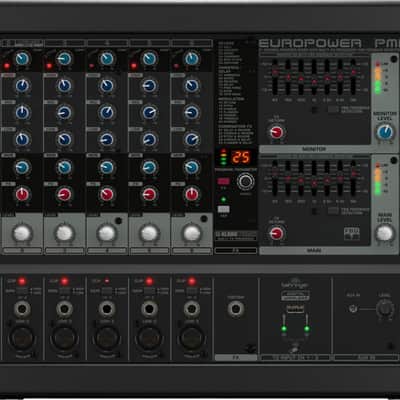Click the fourth band slider of the Monitor EQ
This screenshot has width=400, height=400.
(x=314, y=77)
